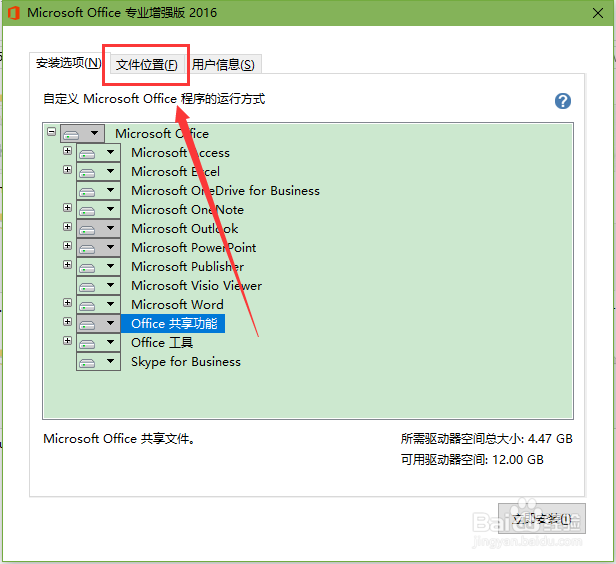Open install-mode dropdown for Skype for Business
The height and width of the screenshot is (564, 616).
(x=98, y=362)
